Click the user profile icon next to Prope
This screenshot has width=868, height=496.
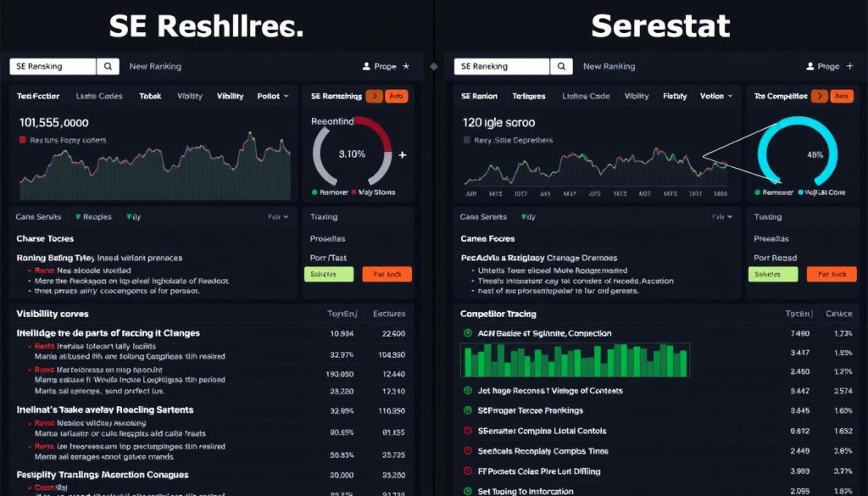point(366,66)
